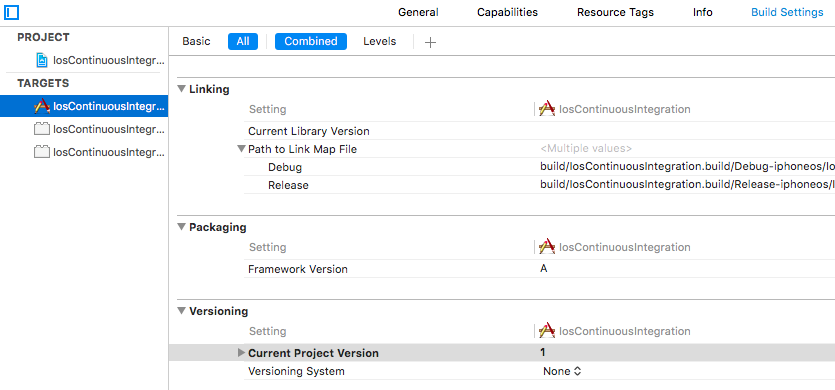835x390 pixels.
Task: Collapse the Packaging section
Action: [x=182, y=227]
